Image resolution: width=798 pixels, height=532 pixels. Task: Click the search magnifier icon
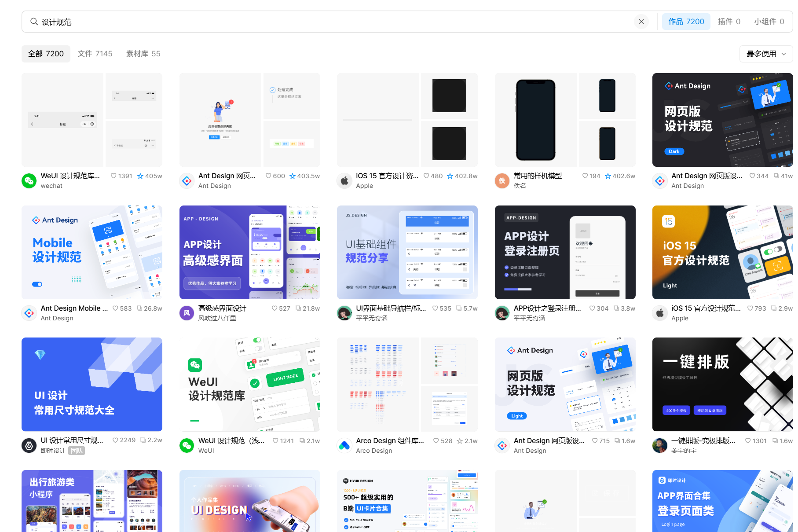(34, 22)
